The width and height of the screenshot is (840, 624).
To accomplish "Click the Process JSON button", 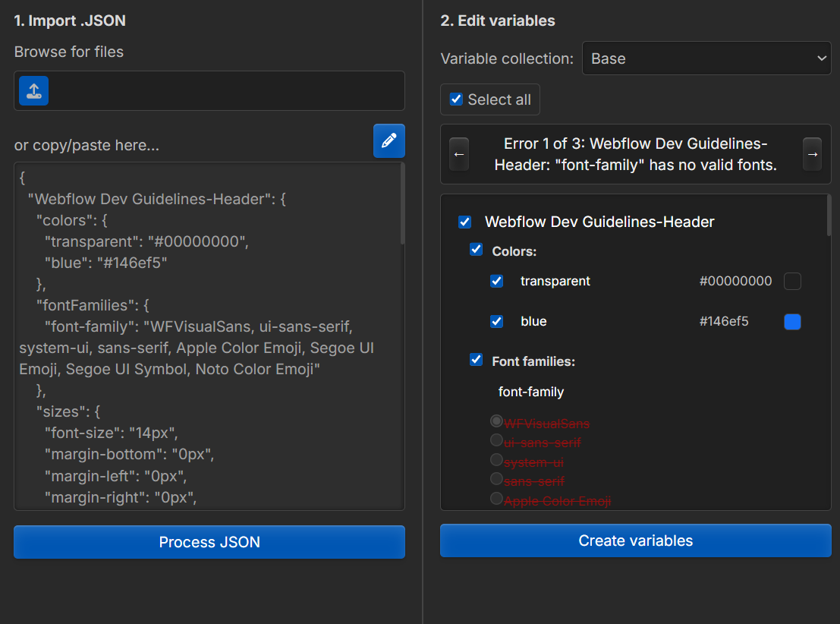I will click(209, 542).
